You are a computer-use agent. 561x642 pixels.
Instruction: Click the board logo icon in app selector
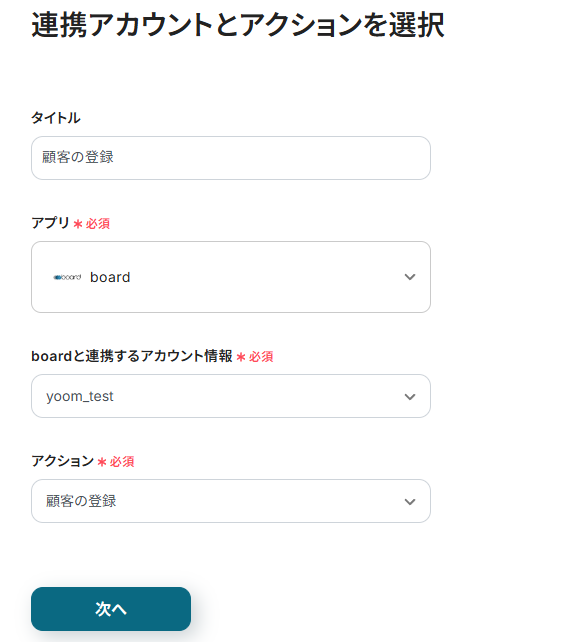pos(68,277)
